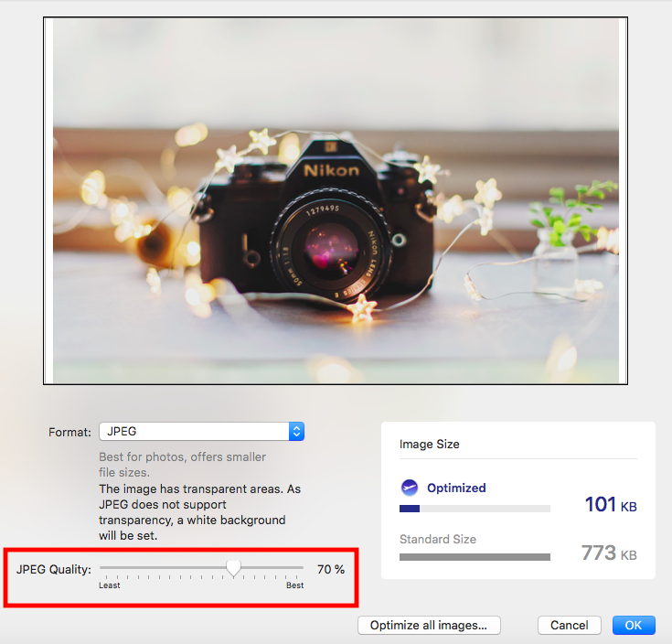Screen dimensions: 672x644
Task: Click the 'Best for photos' description text
Action: click(183, 465)
